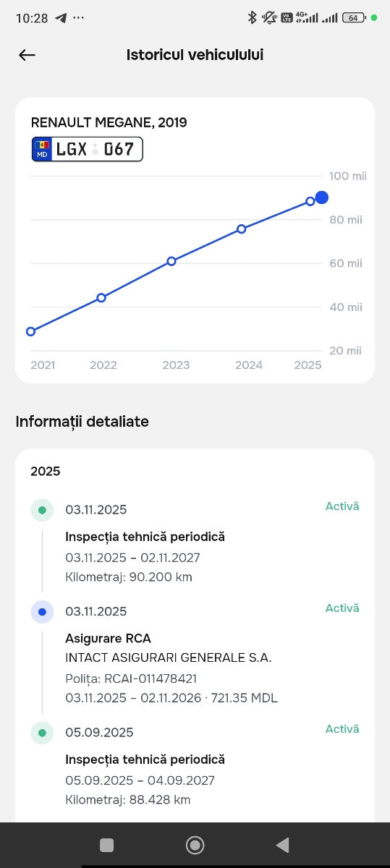Screen dimensions: 390x868
Task: Select the 2024 data point on chart
Action: coord(242,229)
